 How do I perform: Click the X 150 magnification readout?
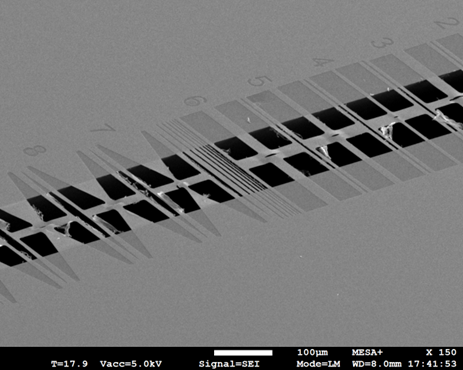pyautogui.click(x=441, y=352)
